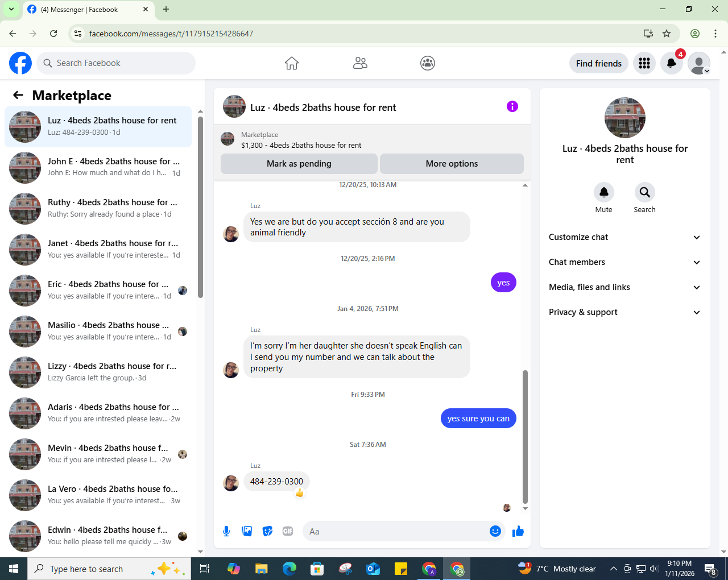Click the conversation list scrollbar

tap(200, 208)
